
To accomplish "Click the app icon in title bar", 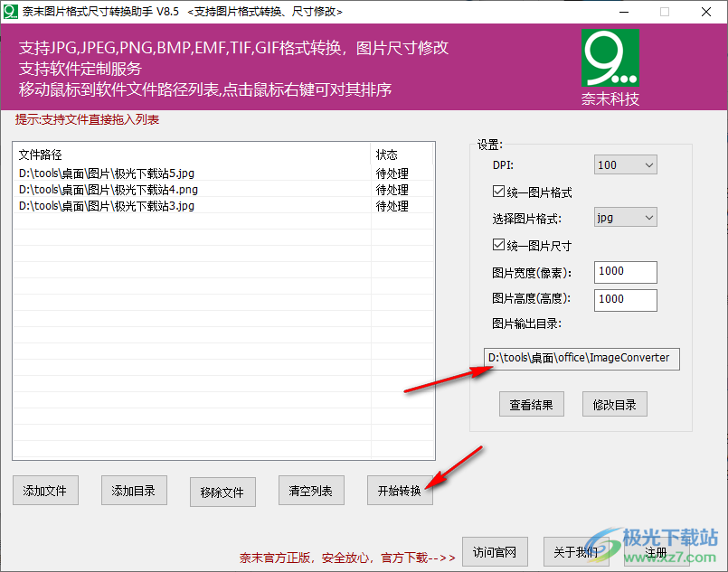I will coord(10,12).
